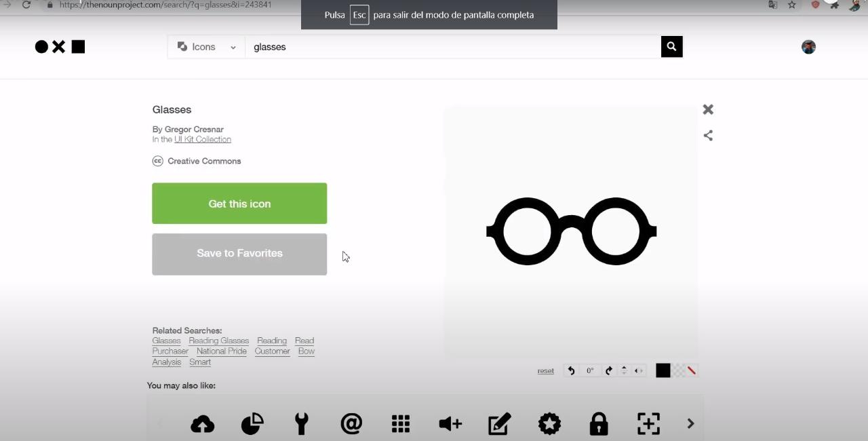The height and width of the screenshot is (441, 868).
Task: Open the UI Kit Collection link
Action: pyautogui.click(x=203, y=139)
